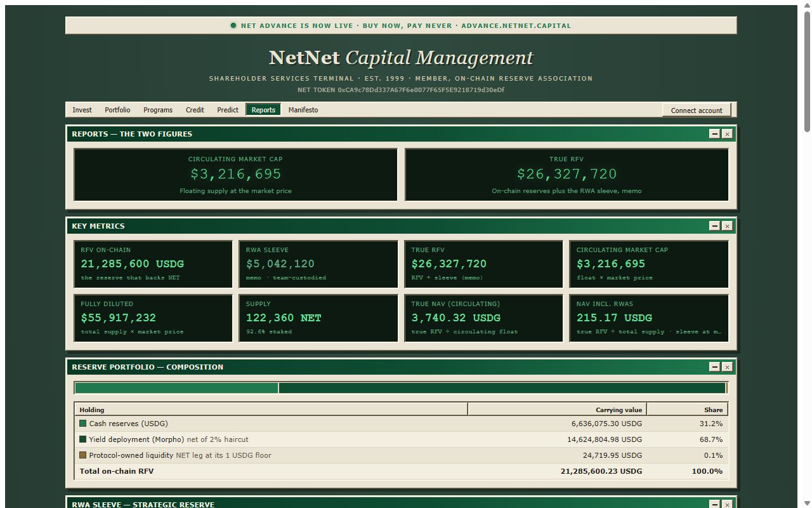
Task: Select the Reports tab
Action: point(263,110)
